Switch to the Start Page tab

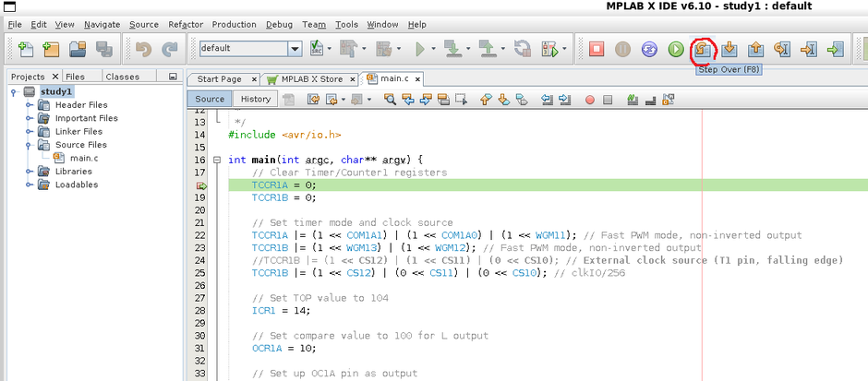click(220, 79)
